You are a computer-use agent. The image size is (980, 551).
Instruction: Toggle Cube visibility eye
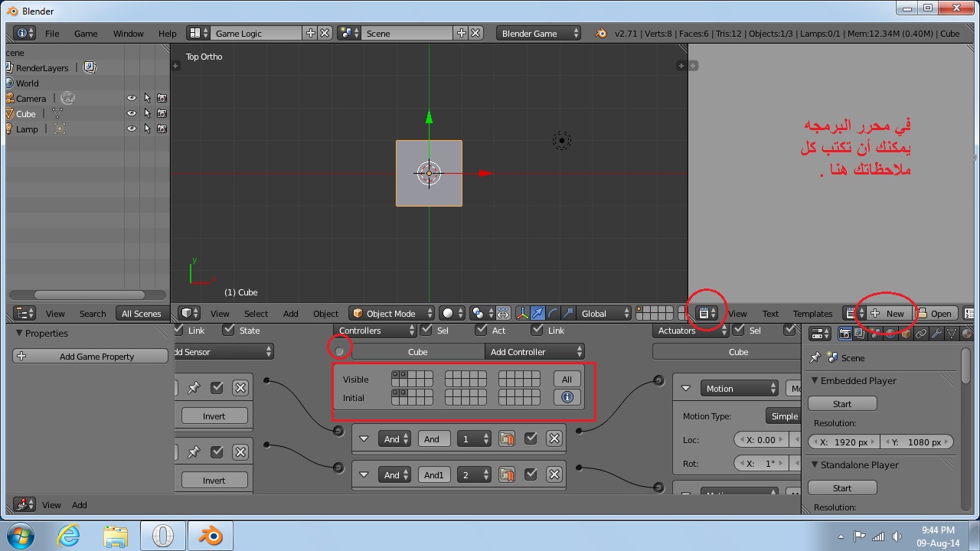(x=132, y=113)
